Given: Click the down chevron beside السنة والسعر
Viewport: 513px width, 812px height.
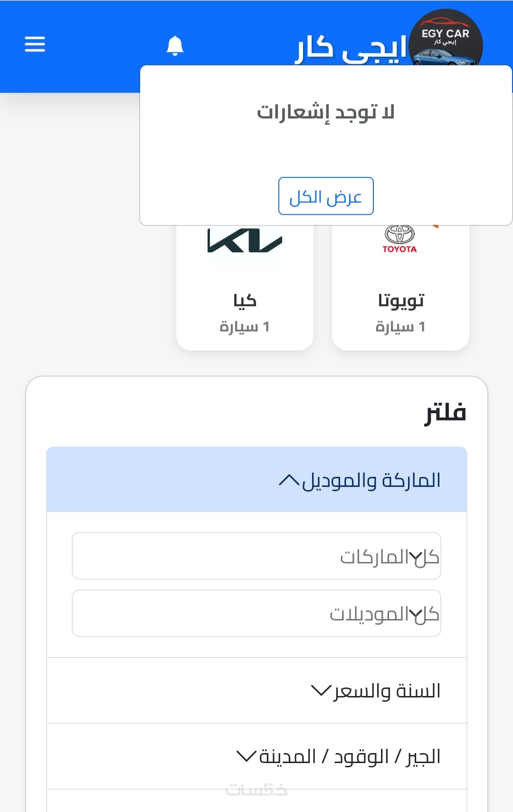Looking at the screenshot, I should (x=321, y=690).
